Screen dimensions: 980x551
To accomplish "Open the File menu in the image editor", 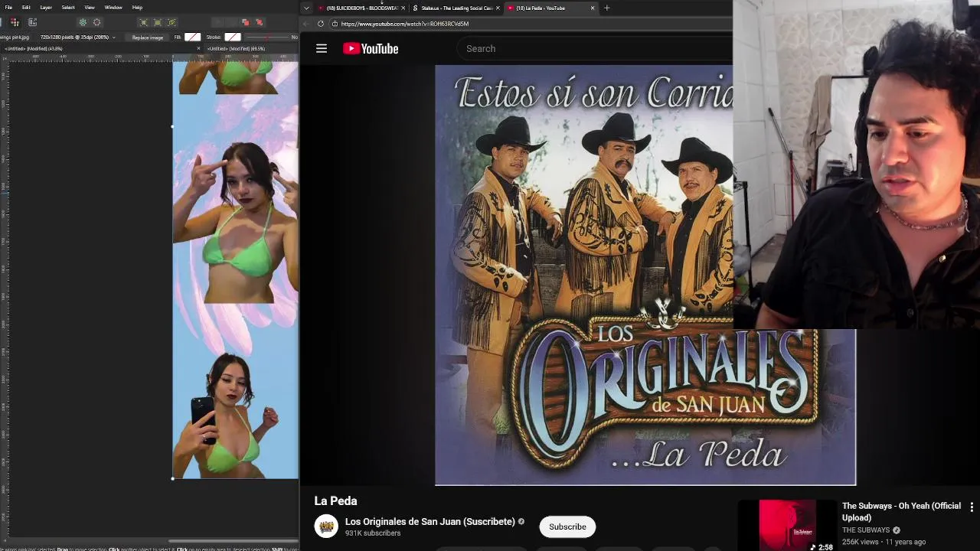I will click(x=8, y=8).
